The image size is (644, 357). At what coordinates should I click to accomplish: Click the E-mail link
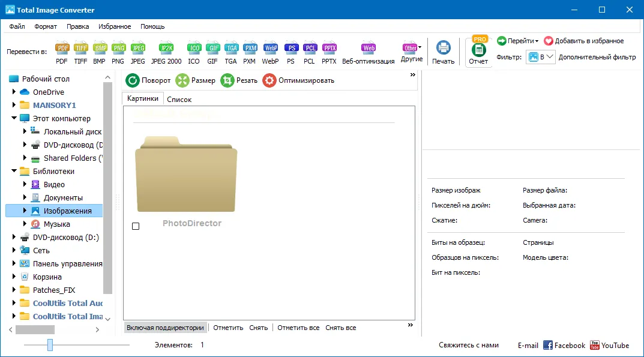click(x=528, y=346)
